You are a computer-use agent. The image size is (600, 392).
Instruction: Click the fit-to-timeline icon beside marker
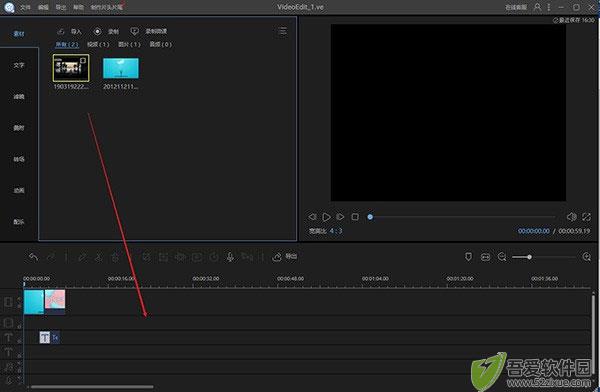click(x=485, y=256)
